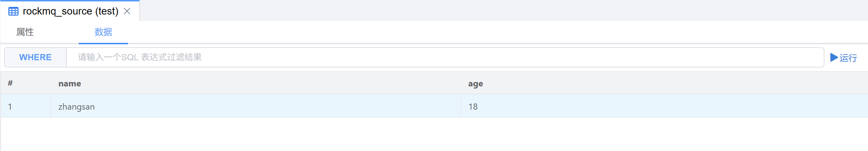The height and width of the screenshot is (151, 868).
Task: Sort by the age column header
Action: [476, 83]
